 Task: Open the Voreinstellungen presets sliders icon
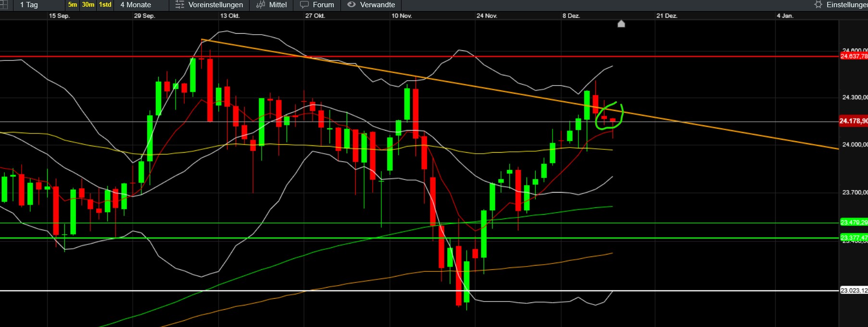pos(179,5)
